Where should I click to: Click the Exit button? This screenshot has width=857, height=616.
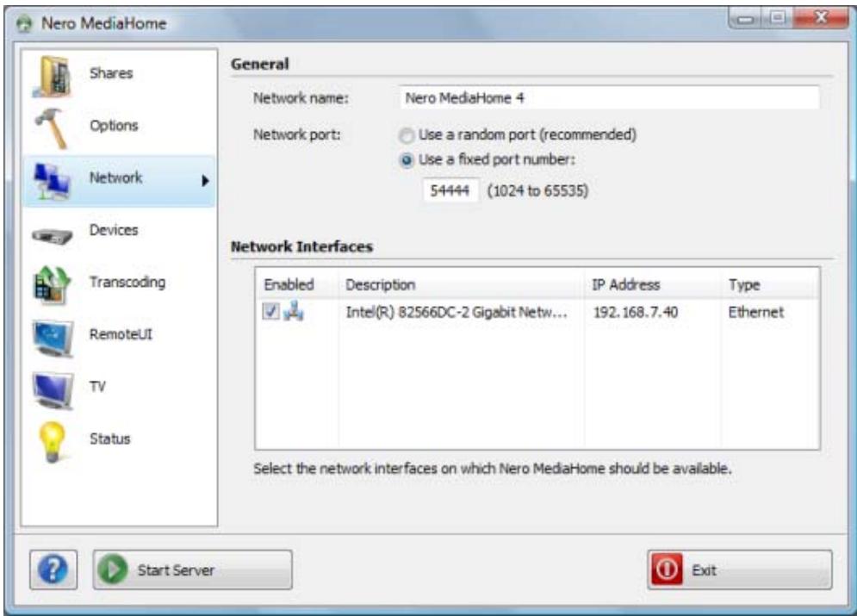[740, 569]
